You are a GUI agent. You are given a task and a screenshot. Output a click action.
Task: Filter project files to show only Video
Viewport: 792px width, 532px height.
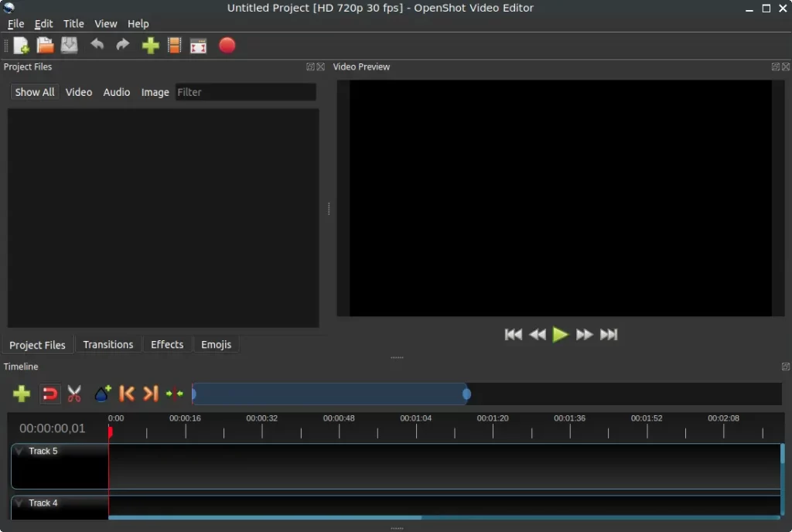tap(78, 92)
